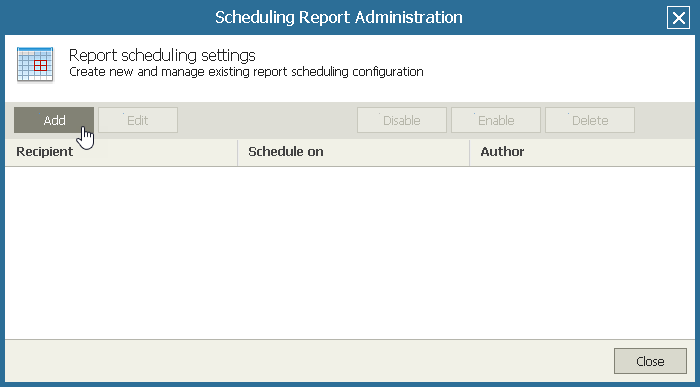Click the Add button
700x387 pixels.
(x=54, y=120)
